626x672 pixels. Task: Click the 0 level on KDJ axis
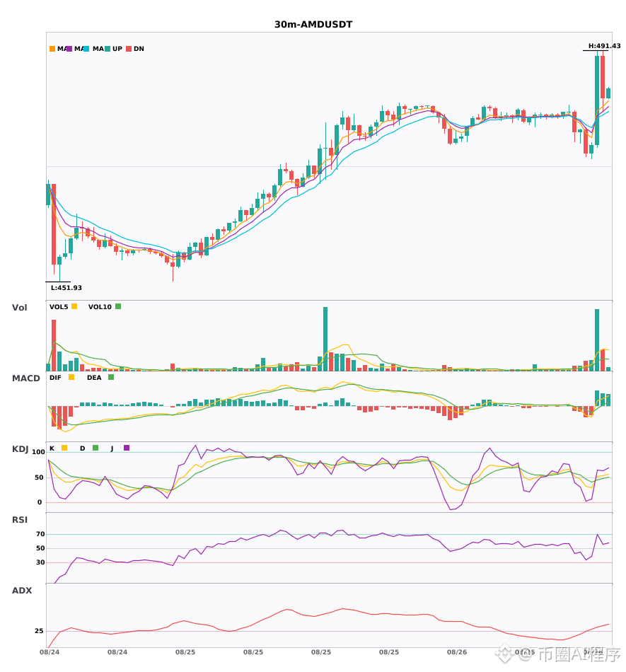point(40,502)
